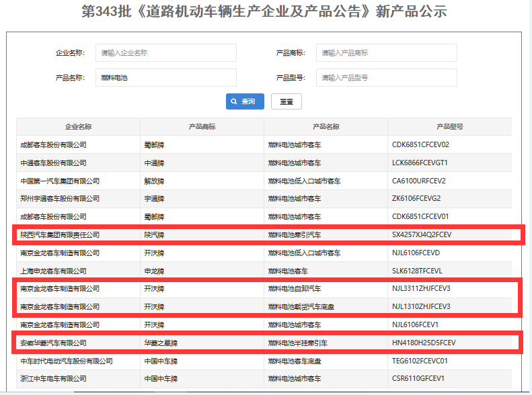Click product name 燃料电池半挂牵引车
The image size is (532, 395).
pyautogui.click(x=297, y=343)
